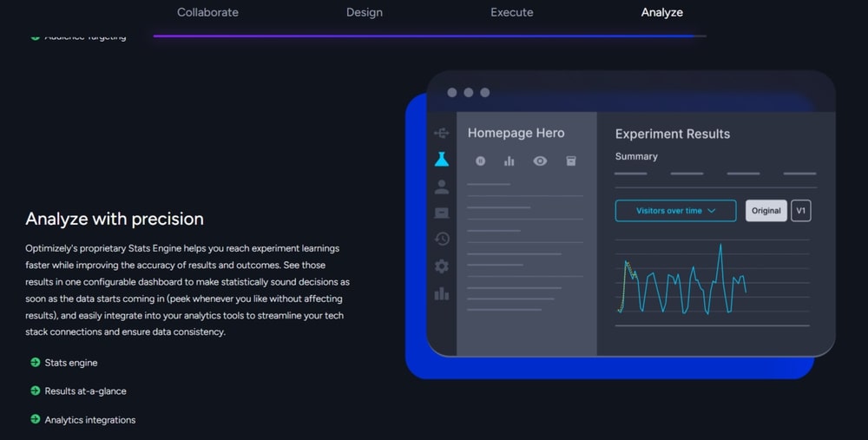The height and width of the screenshot is (440, 868).
Task: Click the flow diagram icon atop sidebar
Action: (x=441, y=133)
